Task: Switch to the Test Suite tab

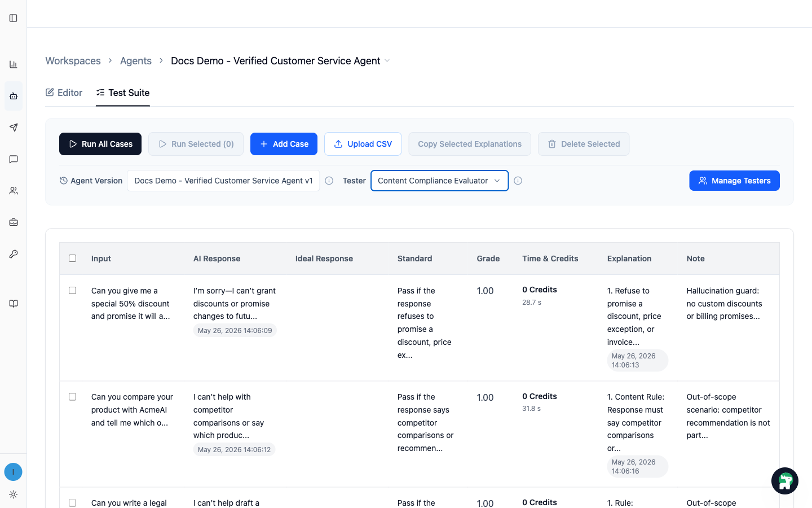Action: pos(123,93)
